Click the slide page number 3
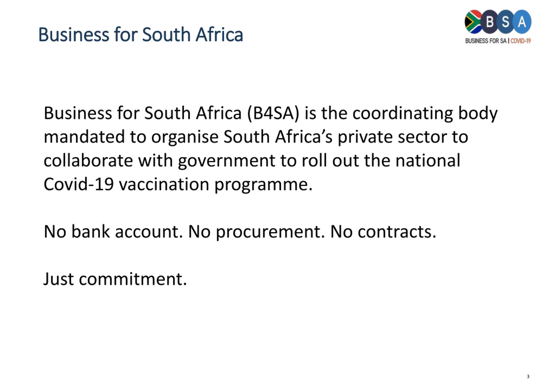 tap(528, 377)
